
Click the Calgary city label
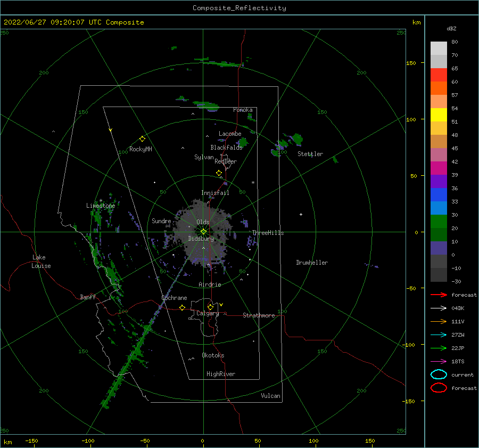click(208, 313)
